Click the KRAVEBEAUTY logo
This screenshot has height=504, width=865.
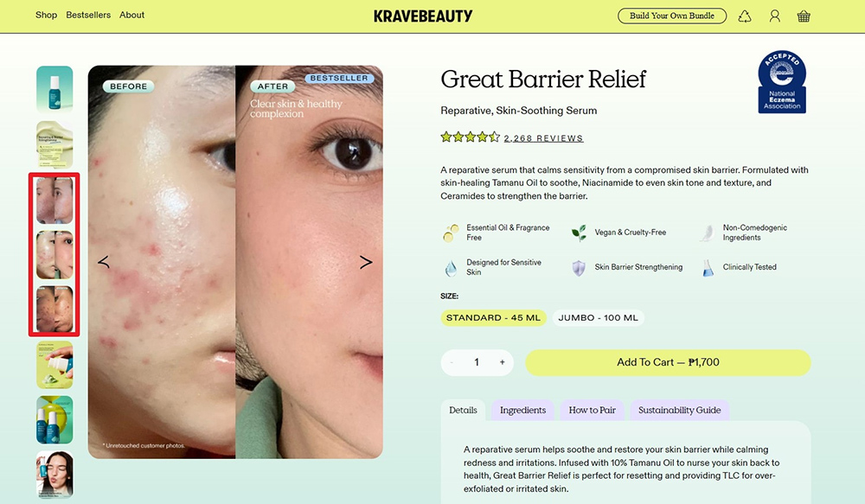click(421, 16)
